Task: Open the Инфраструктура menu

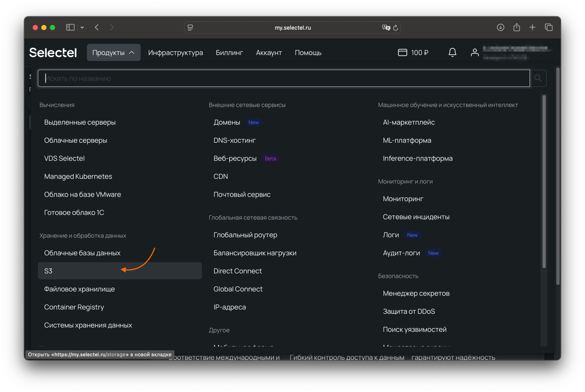Action: click(x=175, y=53)
